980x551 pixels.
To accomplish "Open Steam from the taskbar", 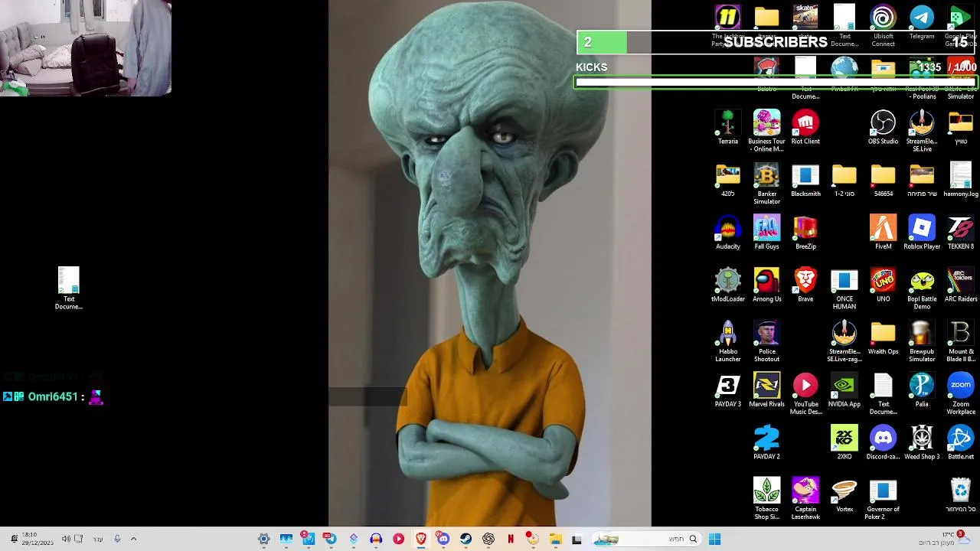I will coord(465,539).
